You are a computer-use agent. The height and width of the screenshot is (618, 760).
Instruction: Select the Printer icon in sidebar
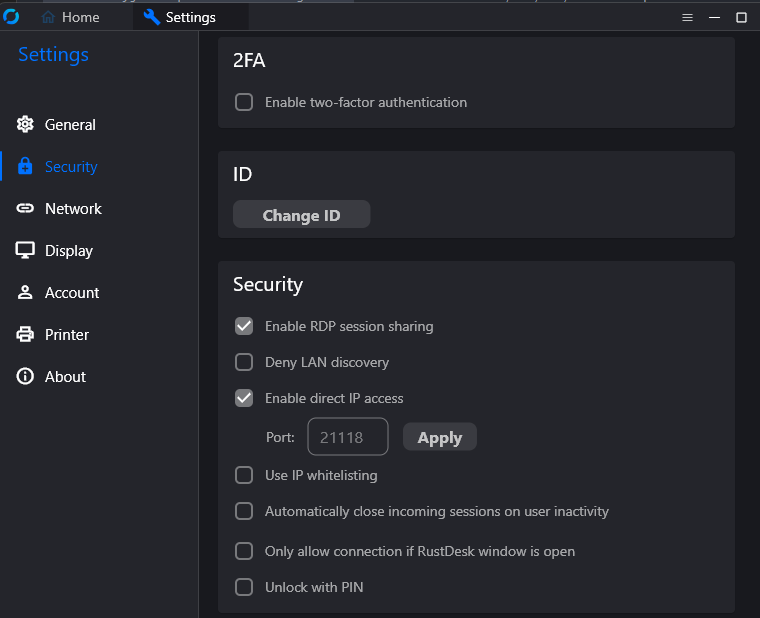pyautogui.click(x=25, y=335)
